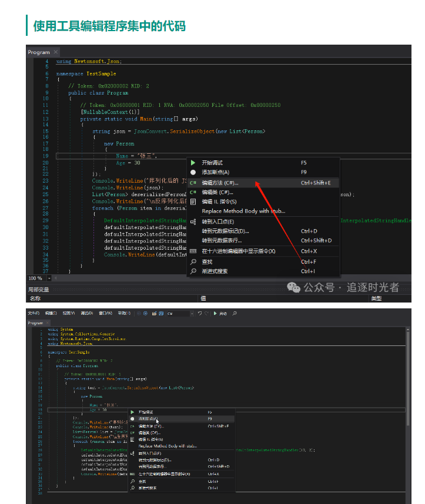The image size is (425, 504).
Task: Switch to Program tab in lower screenshot
Action: pyautogui.click(x=35, y=322)
